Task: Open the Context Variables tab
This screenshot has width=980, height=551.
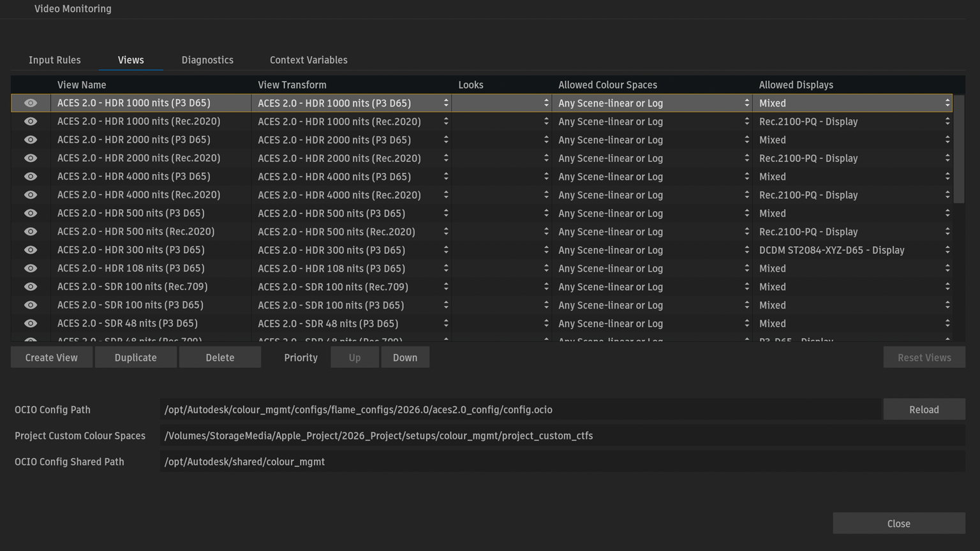Action: 308,60
